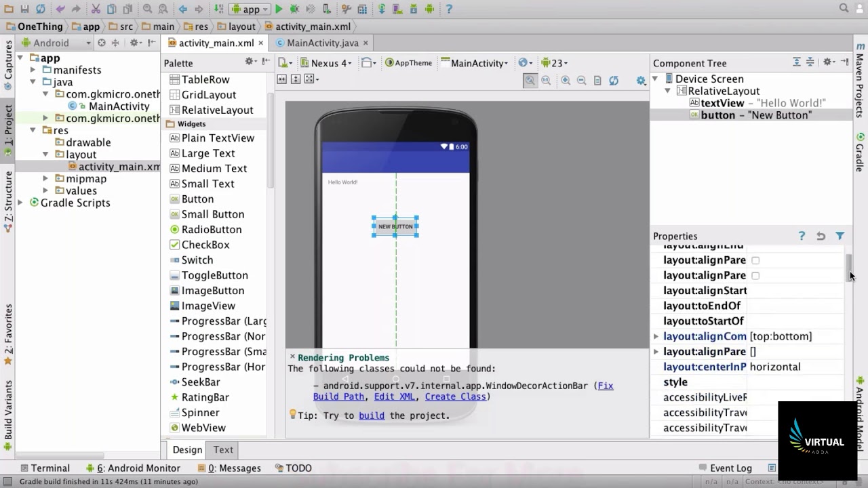Click the Debug bug icon in the toolbar
This screenshot has height=488, width=868.
pos(294,9)
